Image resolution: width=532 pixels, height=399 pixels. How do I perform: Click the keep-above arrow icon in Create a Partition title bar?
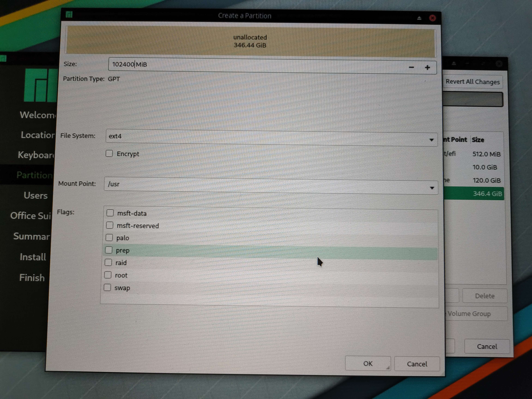(419, 18)
